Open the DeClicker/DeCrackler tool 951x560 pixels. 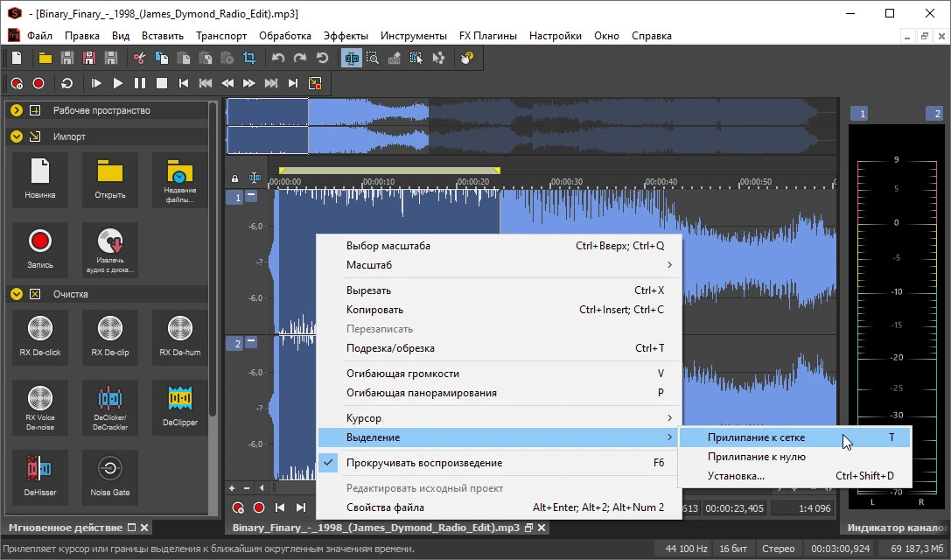tap(109, 407)
